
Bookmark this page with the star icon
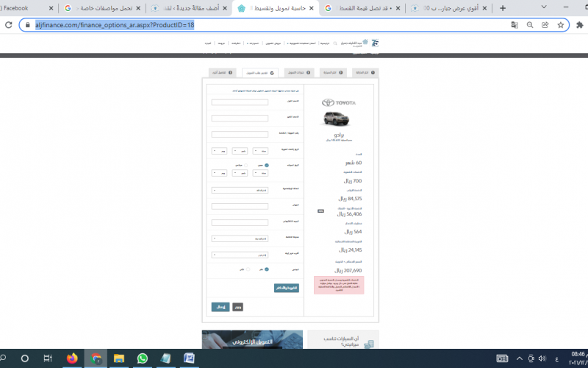[x=561, y=25]
